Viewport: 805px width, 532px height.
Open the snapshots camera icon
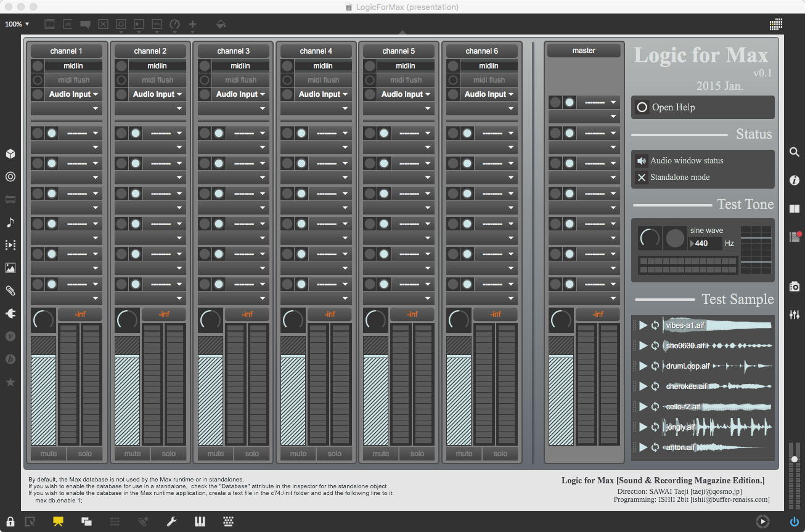coord(795,287)
